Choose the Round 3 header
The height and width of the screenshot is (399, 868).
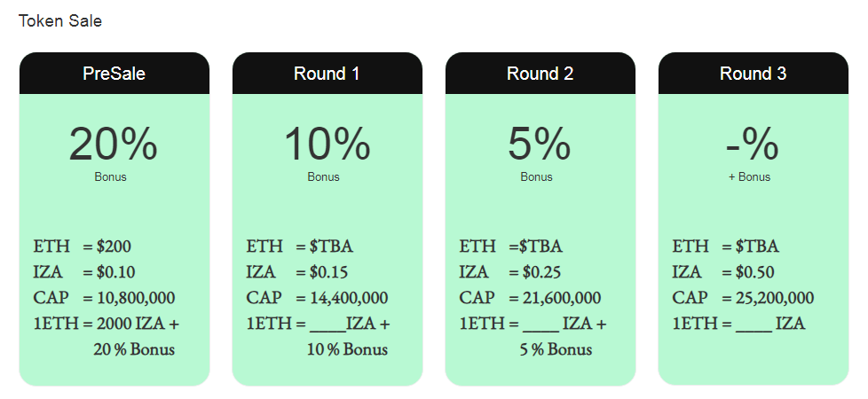753,74
